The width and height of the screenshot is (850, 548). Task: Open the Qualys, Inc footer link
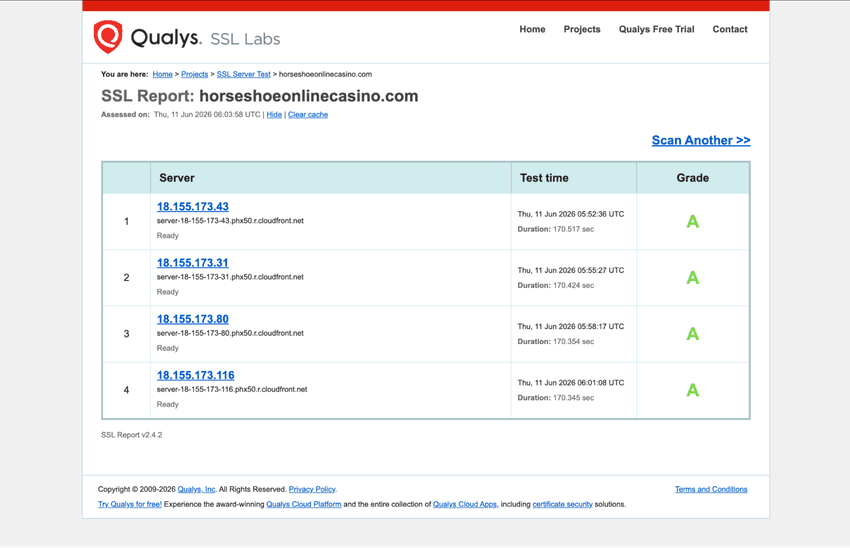(196, 489)
